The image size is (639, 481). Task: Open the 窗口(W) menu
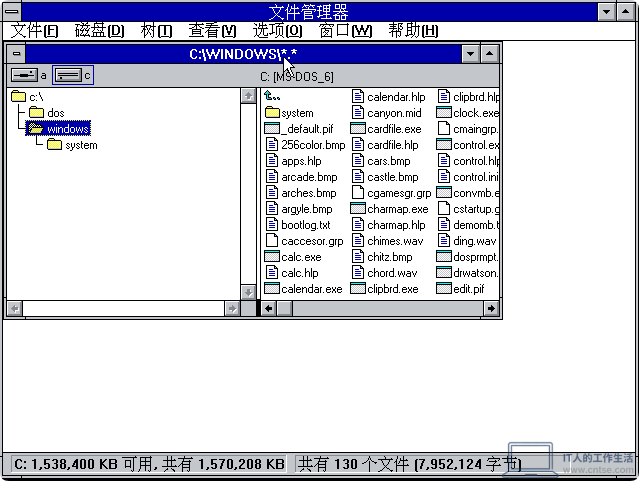346,31
